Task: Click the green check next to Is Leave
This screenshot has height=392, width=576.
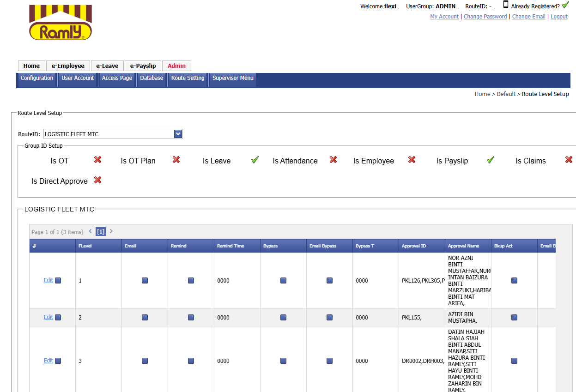Action: point(255,160)
